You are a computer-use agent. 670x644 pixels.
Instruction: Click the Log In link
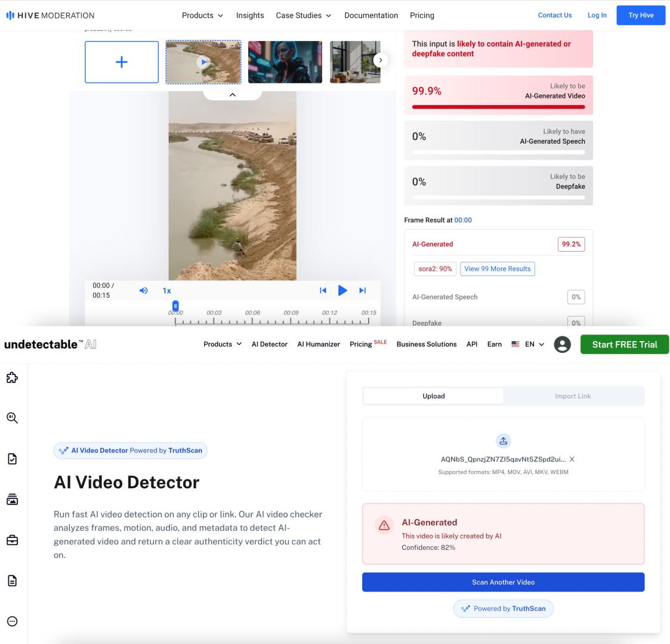tap(597, 15)
